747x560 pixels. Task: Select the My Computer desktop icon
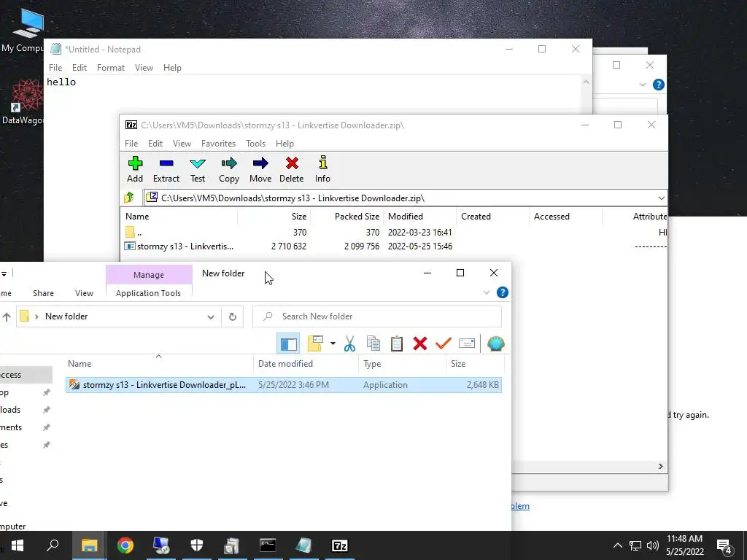23,29
